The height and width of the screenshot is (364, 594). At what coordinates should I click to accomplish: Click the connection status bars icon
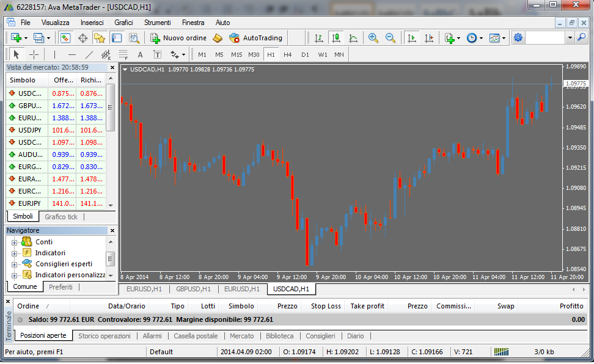pyautogui.click(x=501, y=352)
